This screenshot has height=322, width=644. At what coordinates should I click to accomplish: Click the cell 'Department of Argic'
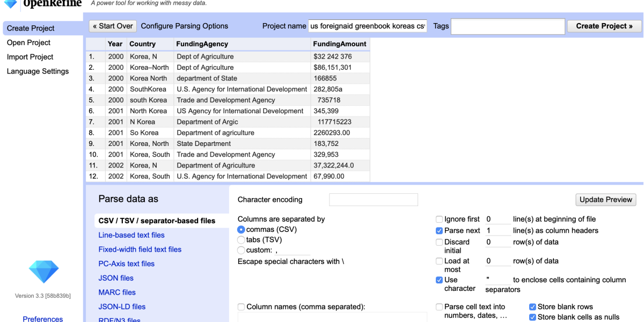pyautogui.click(x=241, y=122)
